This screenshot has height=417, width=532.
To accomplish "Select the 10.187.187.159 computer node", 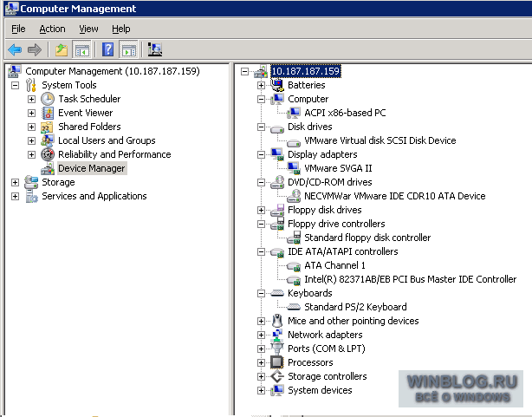I will 305,71.
